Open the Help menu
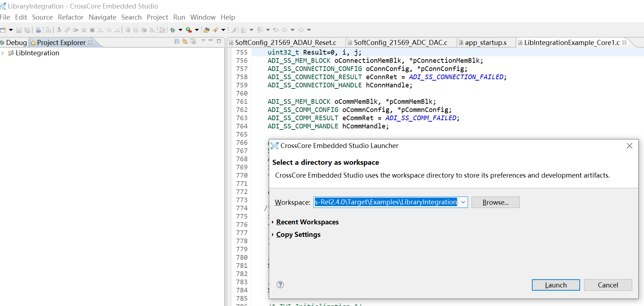The width and height of the screenshot is (644, 306). click(228, 17)
